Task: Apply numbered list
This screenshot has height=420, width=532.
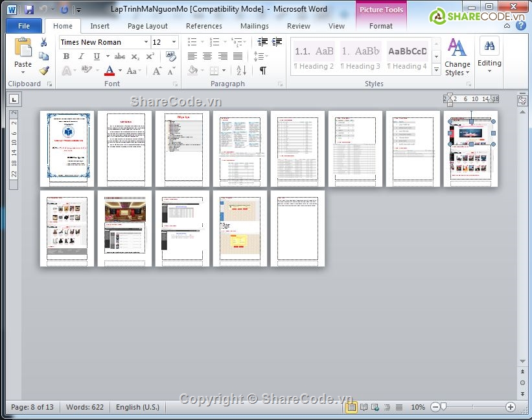Action: [x=214, y=42]
